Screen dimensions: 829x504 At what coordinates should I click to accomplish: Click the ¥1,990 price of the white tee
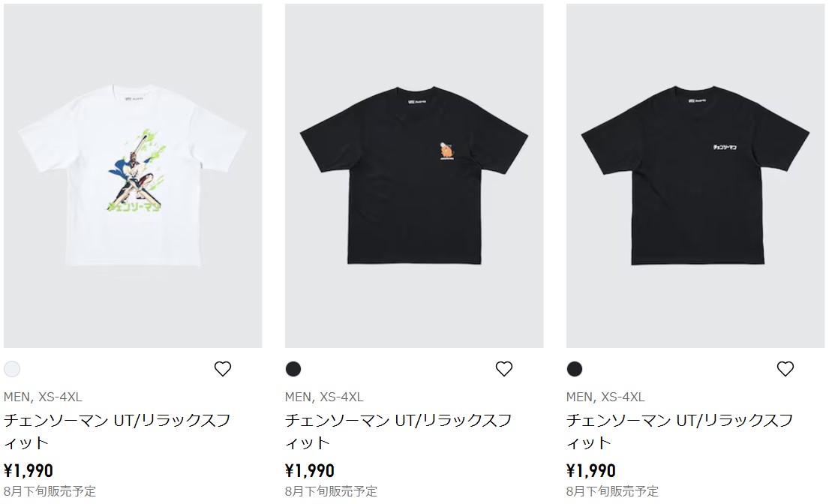tap(29, 470)
